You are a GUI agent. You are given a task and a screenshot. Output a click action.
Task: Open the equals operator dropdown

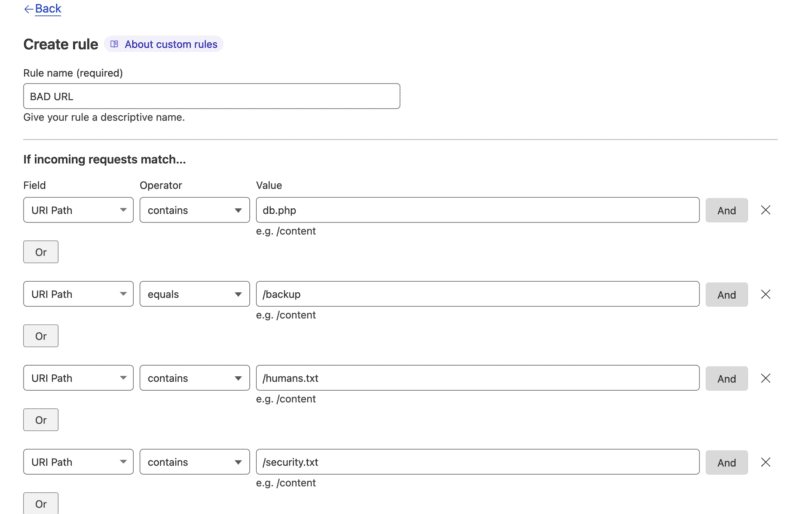click(194, 294)
